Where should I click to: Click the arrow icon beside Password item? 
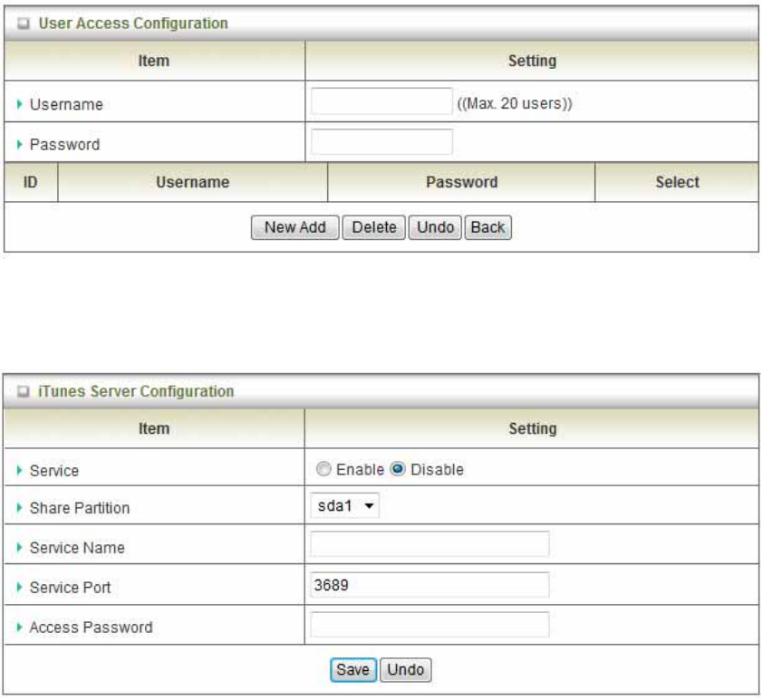19,144
